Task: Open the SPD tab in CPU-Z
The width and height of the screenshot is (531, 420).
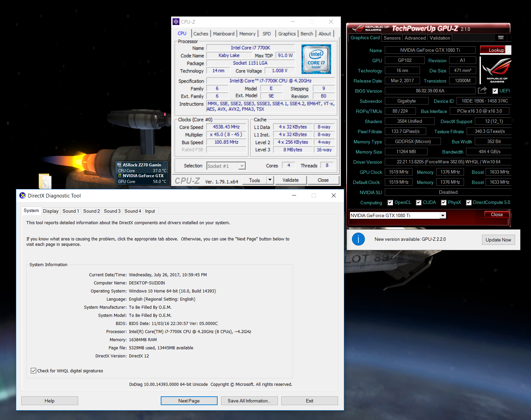Action: tap(267, 34)
